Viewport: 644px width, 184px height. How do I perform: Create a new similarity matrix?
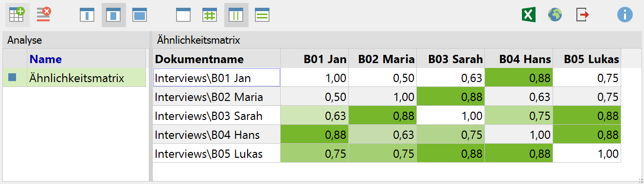tap(17, 15)
